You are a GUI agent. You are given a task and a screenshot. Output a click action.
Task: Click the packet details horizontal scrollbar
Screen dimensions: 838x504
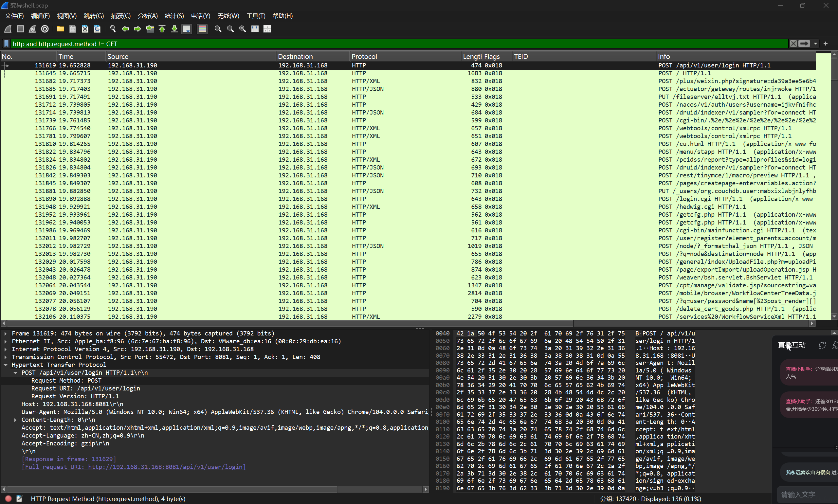173,489
